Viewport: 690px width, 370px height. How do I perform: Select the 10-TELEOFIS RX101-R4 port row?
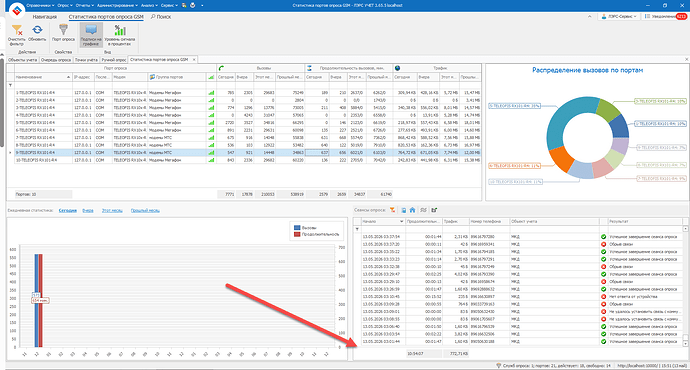[247, 160]
